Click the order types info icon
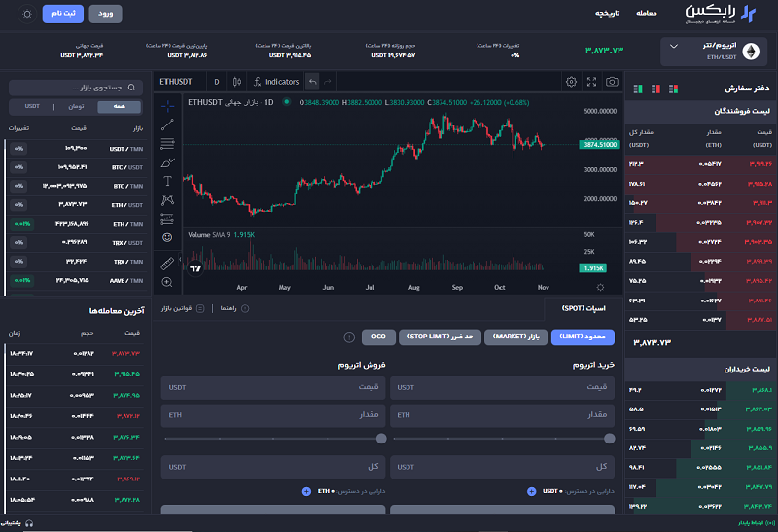This screenshot has height=532, width=778. [x=349, y=337]
